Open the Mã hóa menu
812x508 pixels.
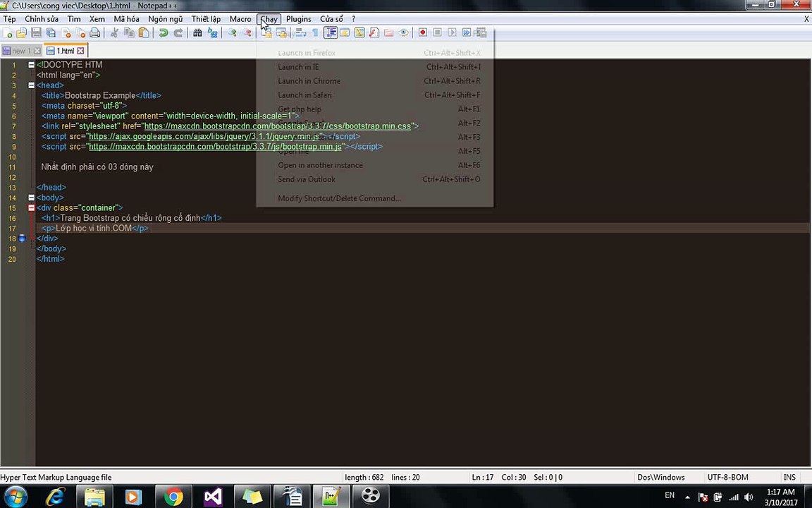[x=126, y=19]
